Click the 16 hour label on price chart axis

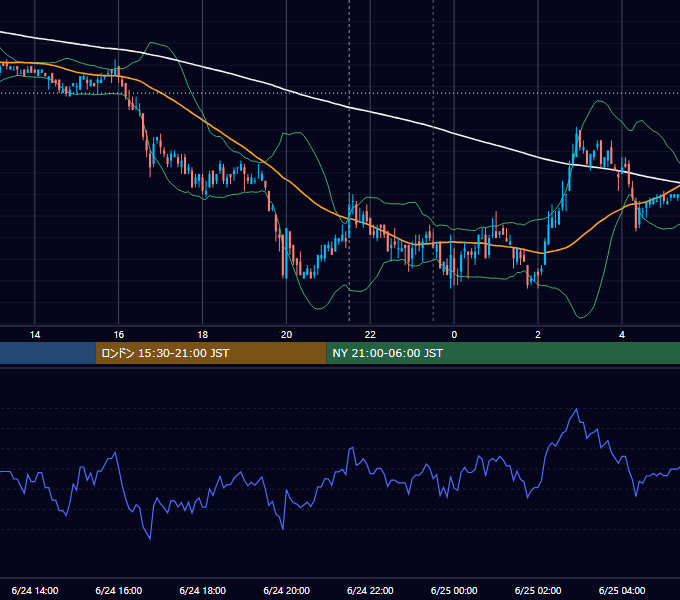tap(118, 335)
